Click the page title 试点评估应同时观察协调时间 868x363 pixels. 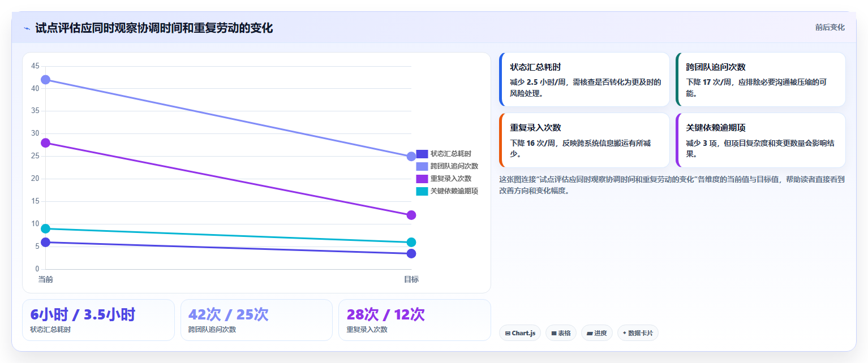coord(154,28)
